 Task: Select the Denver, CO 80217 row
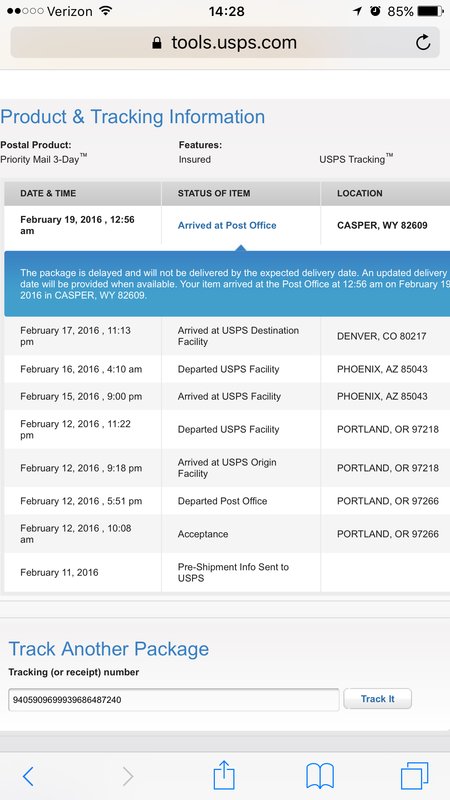coord(227,336)
